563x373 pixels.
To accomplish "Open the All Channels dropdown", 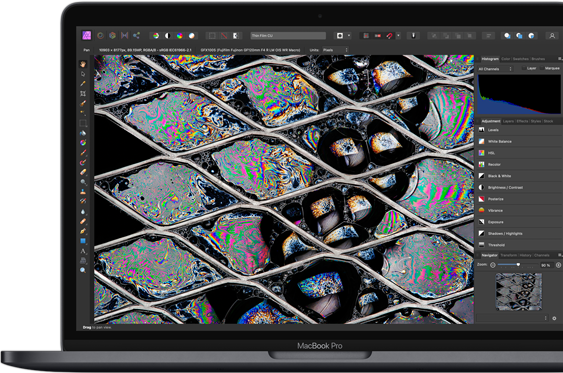I will [495, 69].
